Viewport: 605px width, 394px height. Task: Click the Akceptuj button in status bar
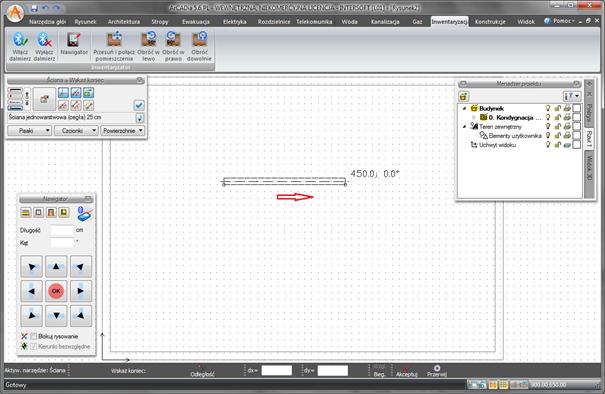click(407, 371)
